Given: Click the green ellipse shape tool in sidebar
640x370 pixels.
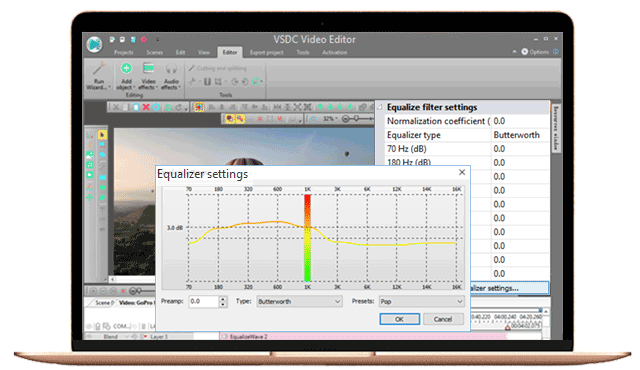Looking at the screenshot, I should click(x=102, y=188).
